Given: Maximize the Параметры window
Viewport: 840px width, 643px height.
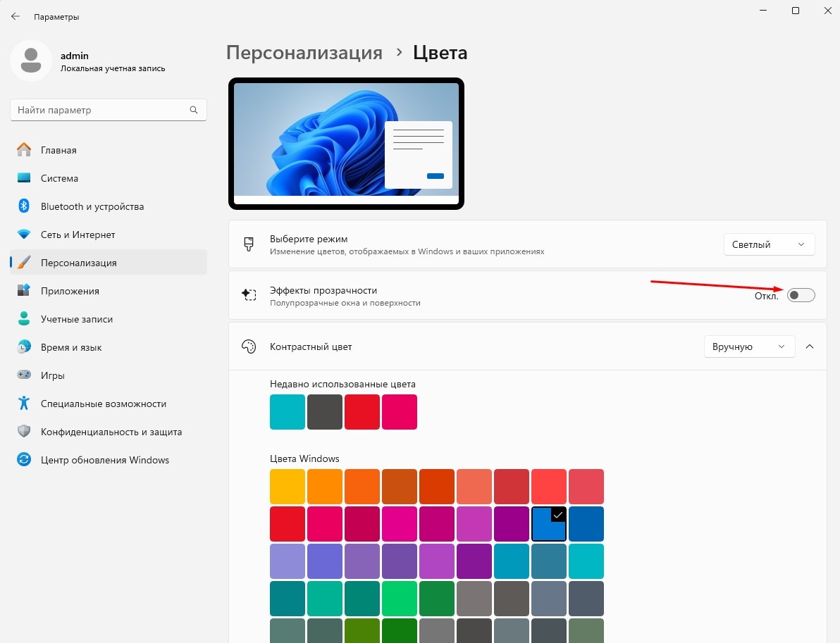Looking at the screenshot, I should (796, 11).
